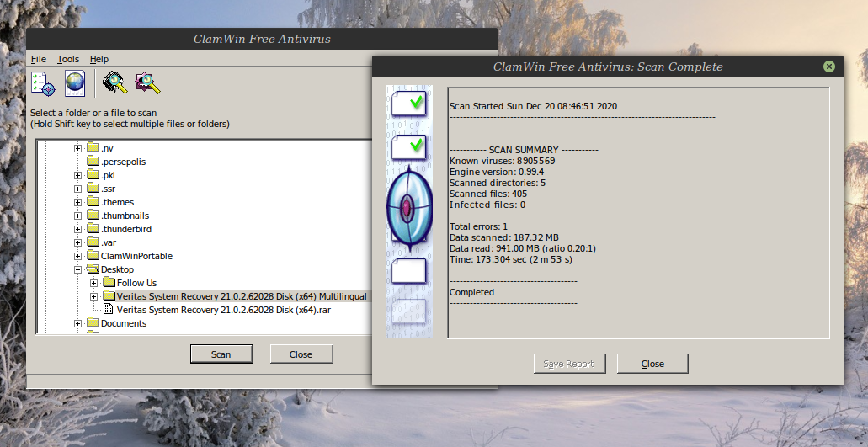Viewport: 868px width, 447px height.
Task: Expand the .var folder node
Action: pos(78,242)
